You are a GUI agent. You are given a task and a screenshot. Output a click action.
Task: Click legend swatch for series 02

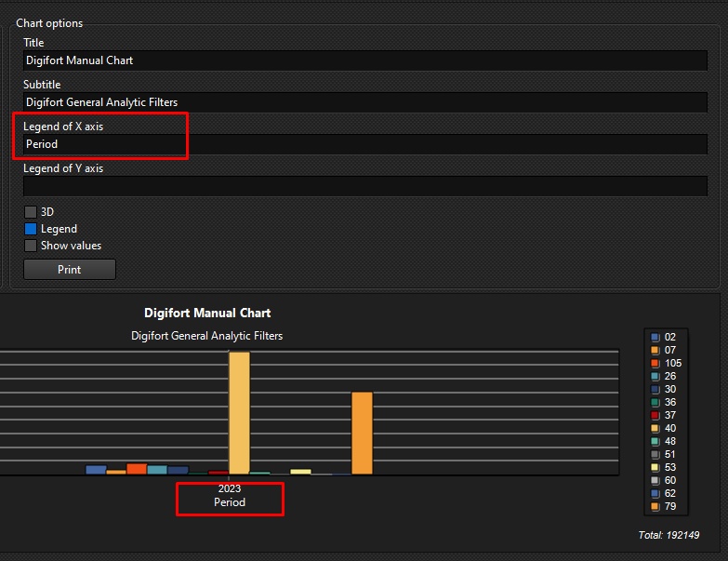[655, 337]
